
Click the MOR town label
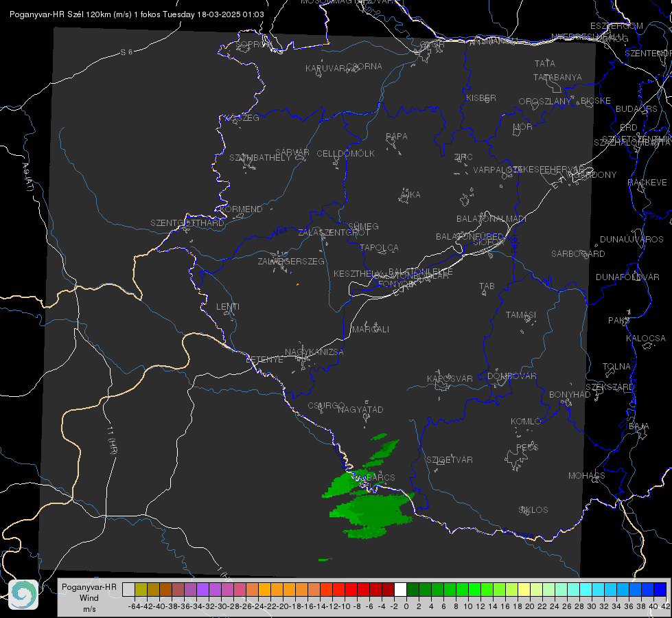(x=523, y=126)
